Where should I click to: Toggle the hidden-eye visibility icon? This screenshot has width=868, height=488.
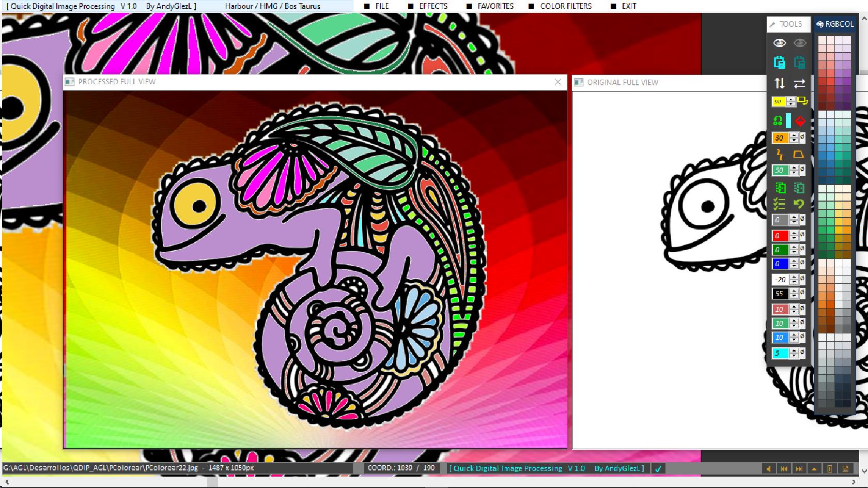(800, 43)
